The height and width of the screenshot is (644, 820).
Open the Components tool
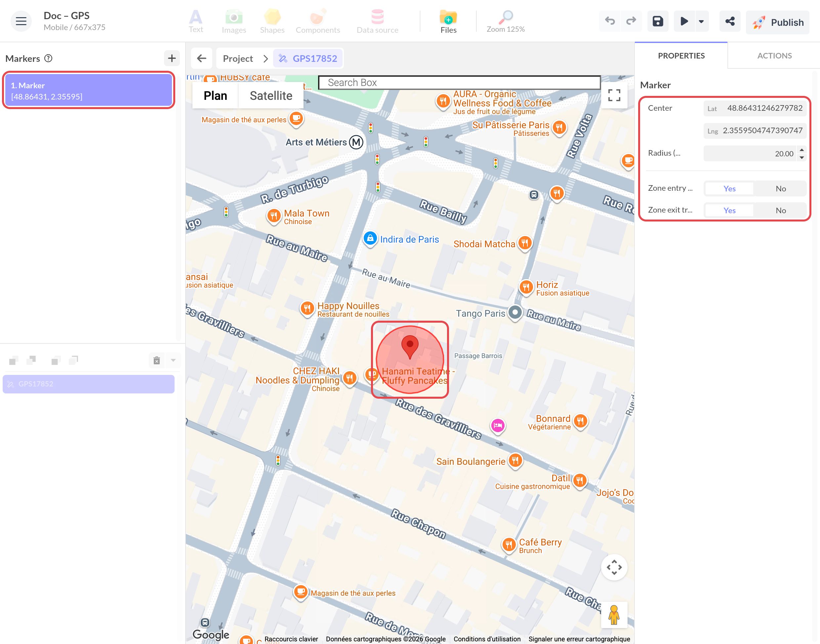click(x=318, y=21)
